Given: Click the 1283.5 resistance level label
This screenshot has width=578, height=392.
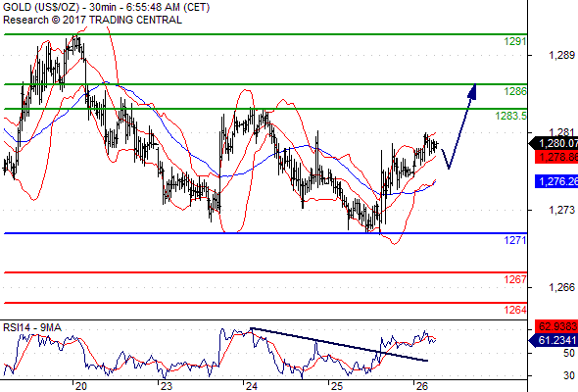Looking at the screenshot, I should click(510, 116).
